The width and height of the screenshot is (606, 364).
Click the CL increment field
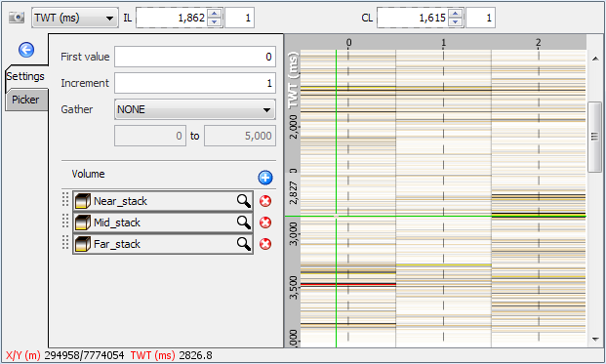pos(480,18)
